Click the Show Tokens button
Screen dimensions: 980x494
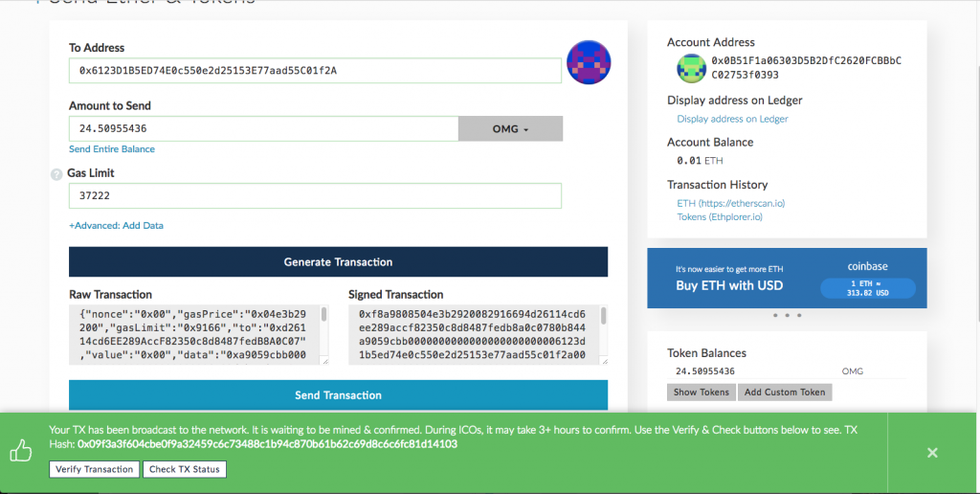[701, 393]
